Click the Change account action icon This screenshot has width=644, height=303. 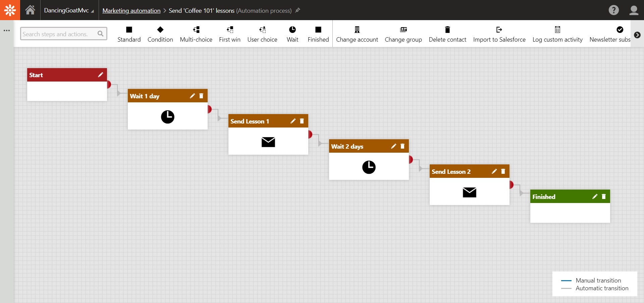357,30
